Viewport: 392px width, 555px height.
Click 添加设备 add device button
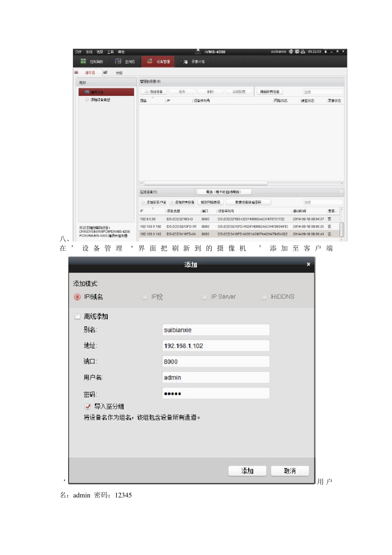(154, 92)
